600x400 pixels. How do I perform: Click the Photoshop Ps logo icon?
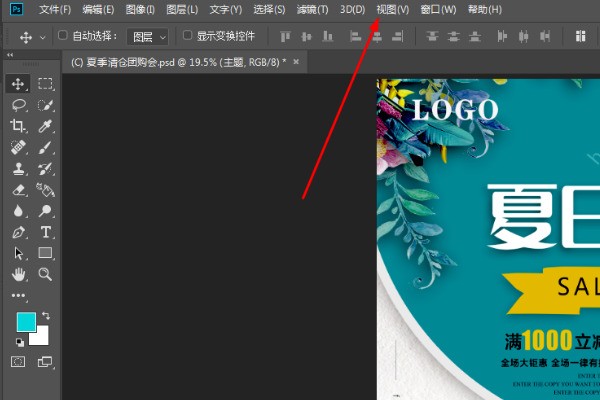[16, 9]
